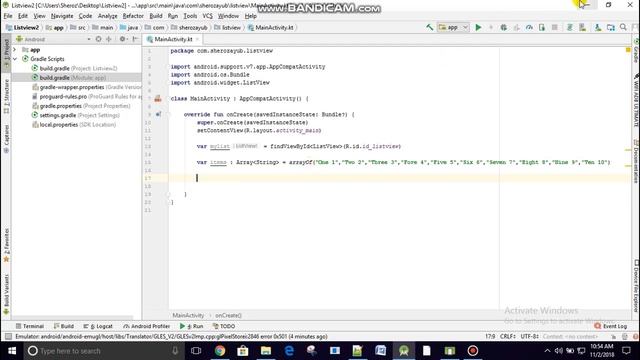Click the sherozayub breadcrumb in navigation bar
640x360 pixels.
pos(189,27)
